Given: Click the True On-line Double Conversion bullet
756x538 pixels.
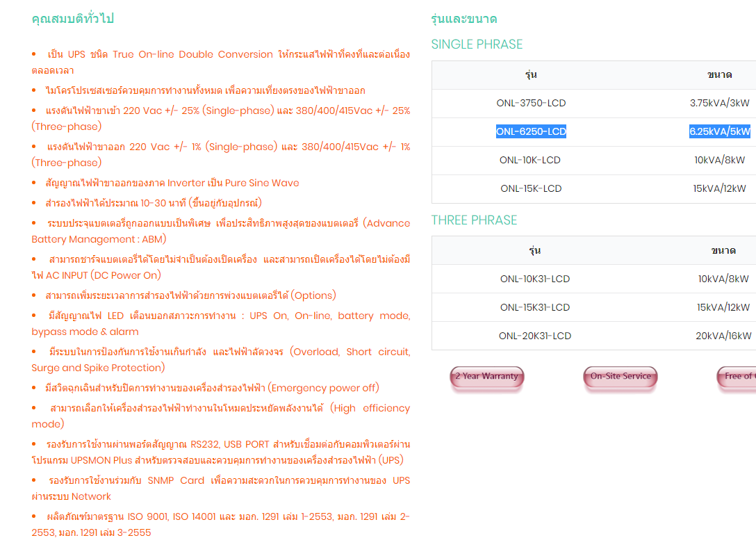Looking at the screenshot, I should tap(221, 63).
